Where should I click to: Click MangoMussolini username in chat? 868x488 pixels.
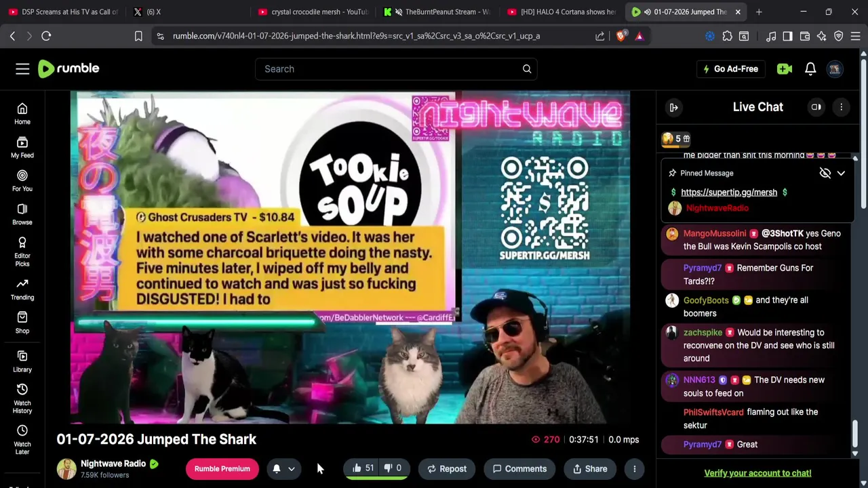point(715,233)
